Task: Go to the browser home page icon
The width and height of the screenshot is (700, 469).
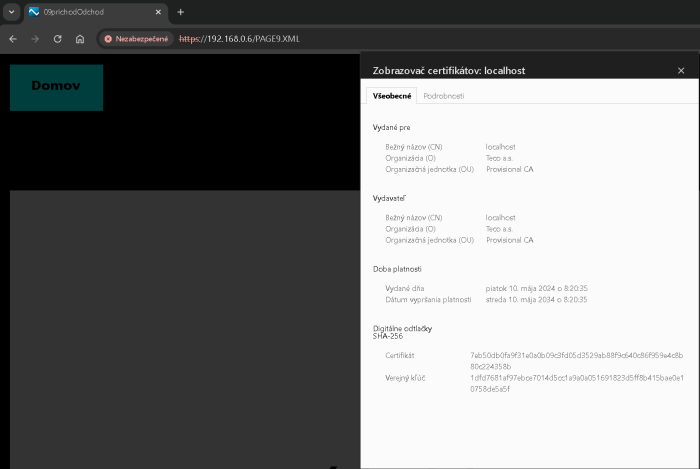Action: 79,38
